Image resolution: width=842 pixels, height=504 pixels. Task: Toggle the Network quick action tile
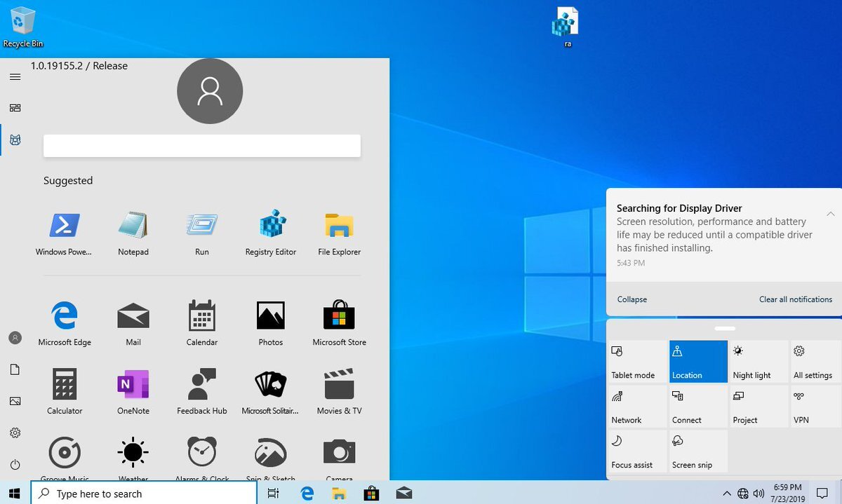(x=637, y=407)
